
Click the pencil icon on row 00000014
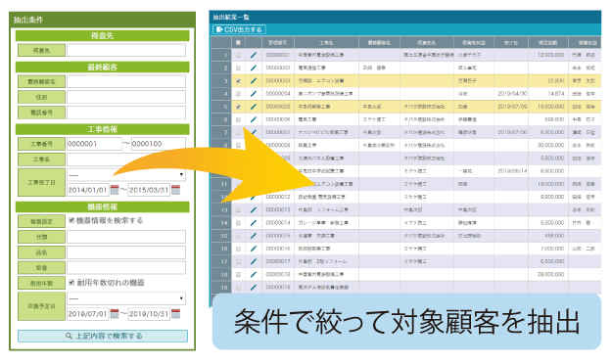(x=254, y=223)
